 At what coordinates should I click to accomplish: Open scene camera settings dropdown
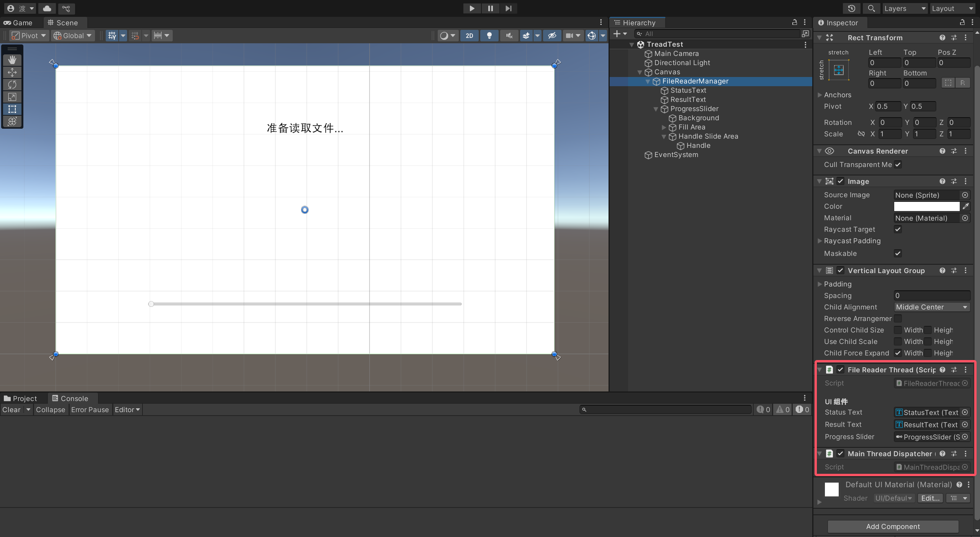573,36
